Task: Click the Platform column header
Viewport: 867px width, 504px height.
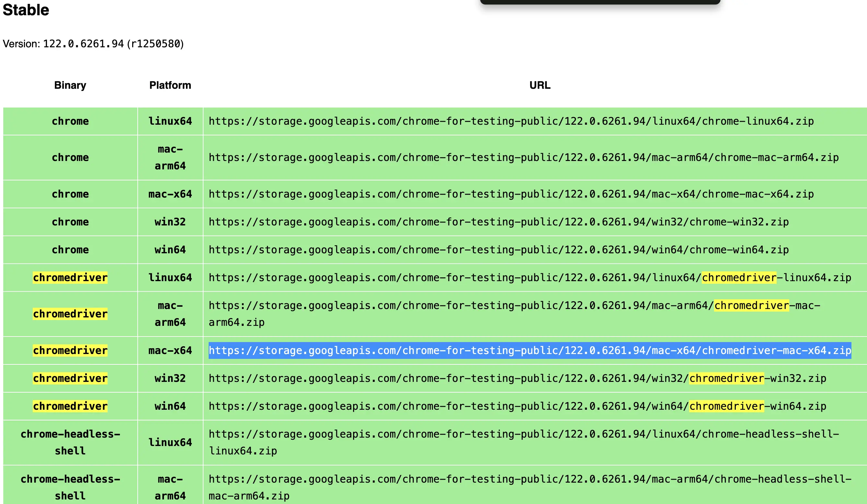Action: pos(170,85)
